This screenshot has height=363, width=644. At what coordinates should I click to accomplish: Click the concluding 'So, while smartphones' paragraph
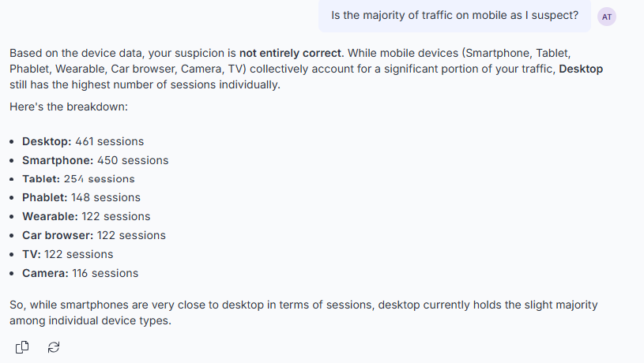(303, 312)
